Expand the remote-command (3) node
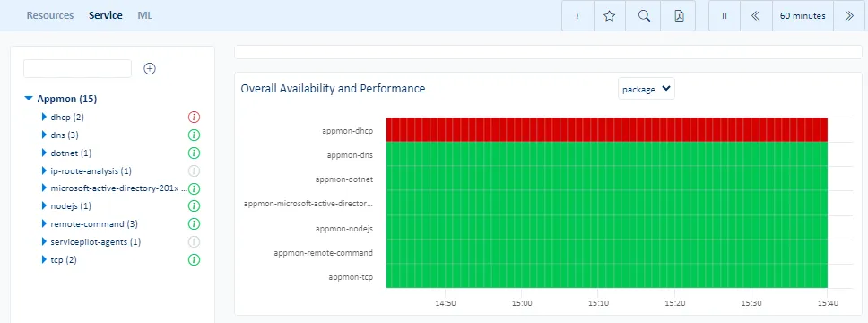Screen dimensions: 868x323 click(x=44, y=223)
